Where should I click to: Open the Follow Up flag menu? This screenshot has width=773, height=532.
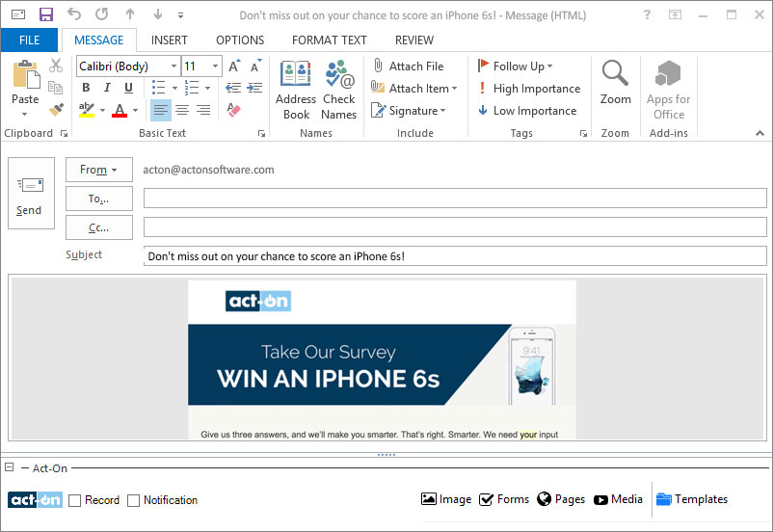click(515, 66)
